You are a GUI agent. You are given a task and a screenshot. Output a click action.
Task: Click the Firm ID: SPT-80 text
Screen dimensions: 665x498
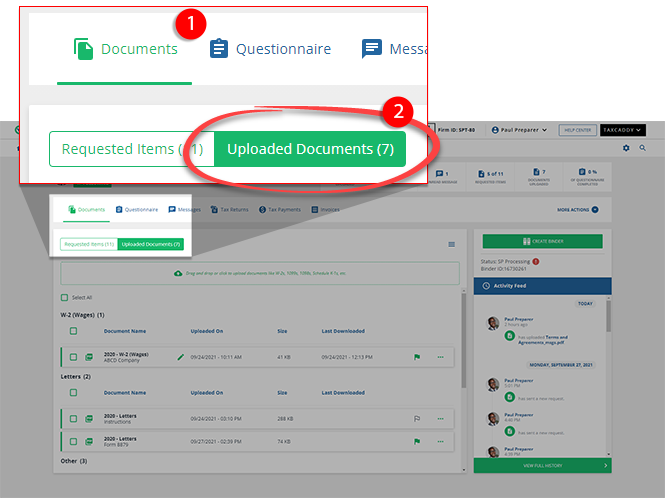456,130
